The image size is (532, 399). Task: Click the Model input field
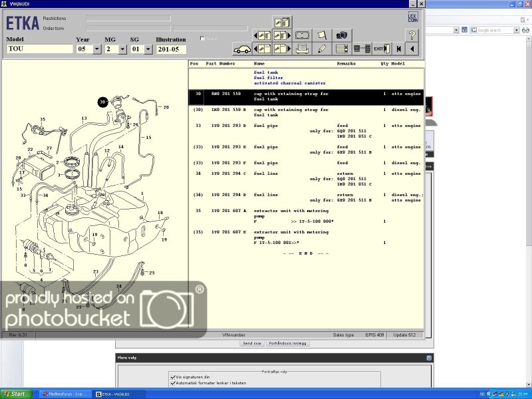(x=39, y=49)
